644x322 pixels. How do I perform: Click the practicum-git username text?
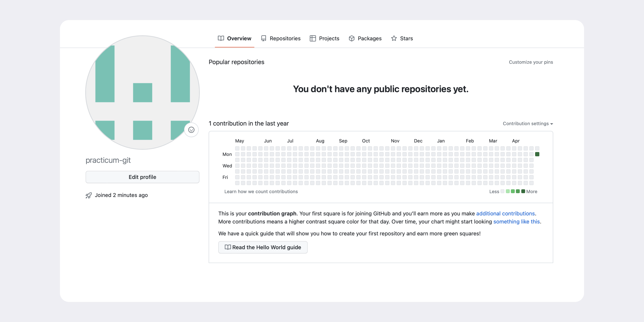point(108,160)
